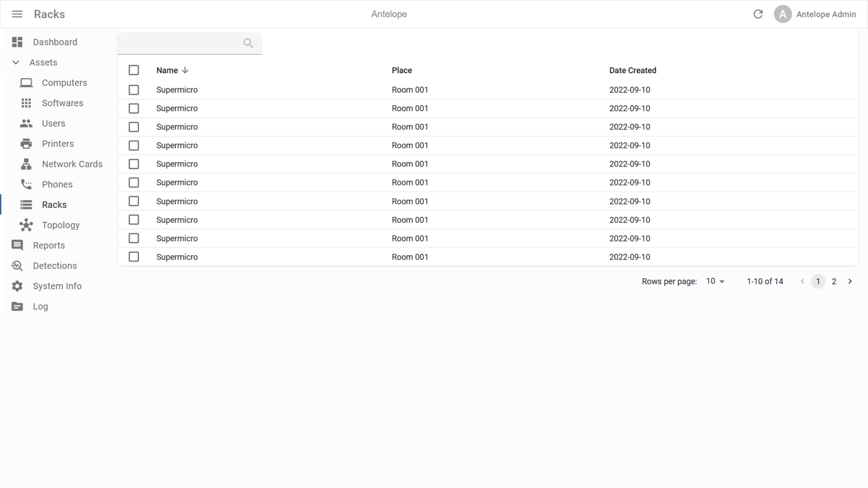Image resolution: width=868 pixels, height=488 pixels.
Task: Click the previous page left chevron
Action: click(802, 281)
